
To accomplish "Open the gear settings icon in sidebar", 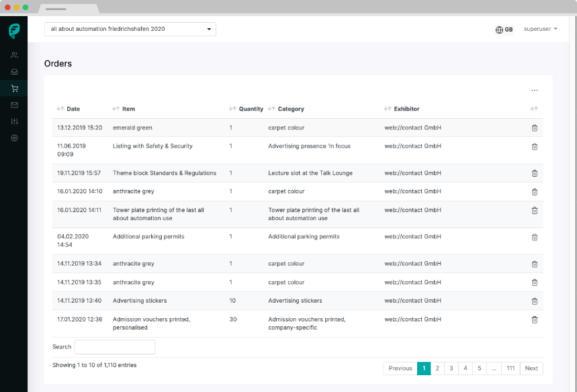I will point(14,138).
